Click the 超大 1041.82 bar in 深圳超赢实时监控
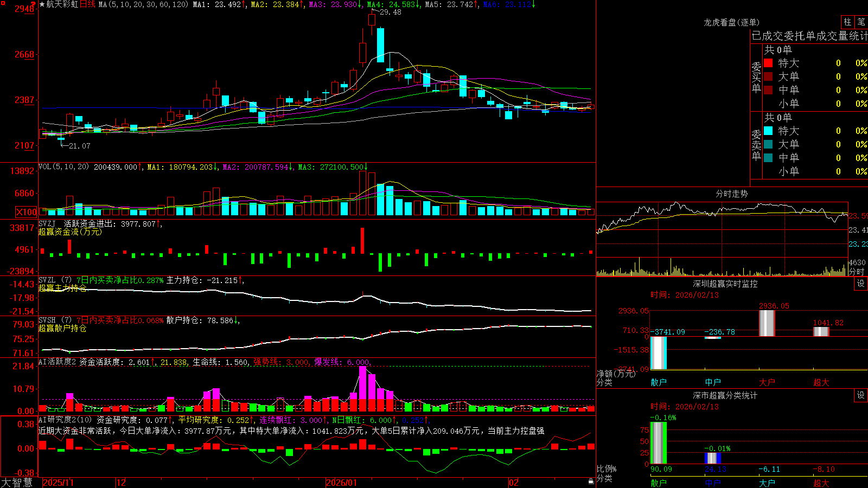This screenshot has height=488, width=868. (x=821, y=332)
